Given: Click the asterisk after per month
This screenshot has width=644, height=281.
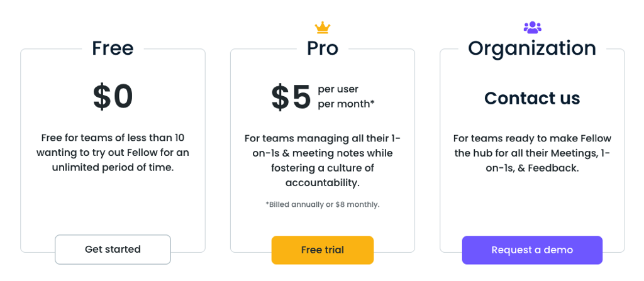Looking at the screenshot, I should (x=372, y=102).
